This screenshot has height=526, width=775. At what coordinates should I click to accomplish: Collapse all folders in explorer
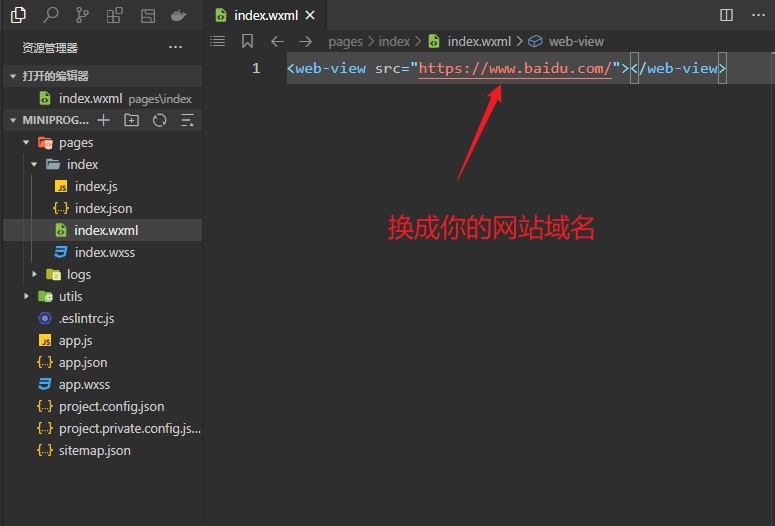tap(186, 120)
